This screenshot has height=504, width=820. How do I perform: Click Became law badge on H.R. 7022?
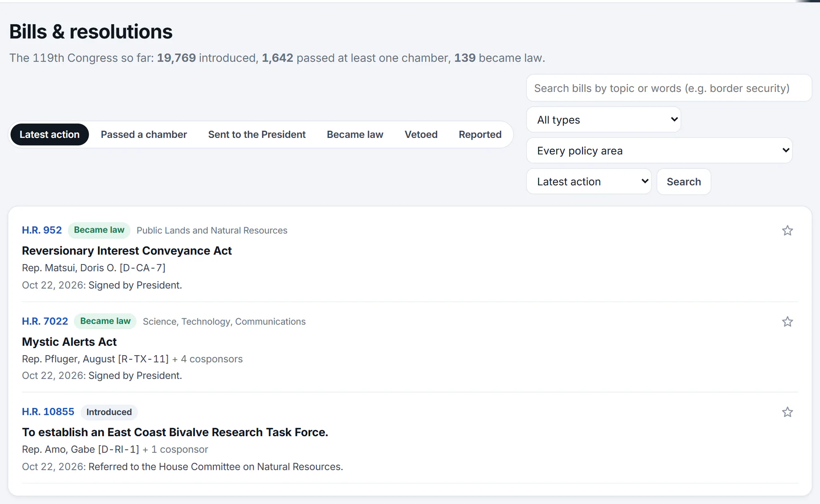point(105,321)
